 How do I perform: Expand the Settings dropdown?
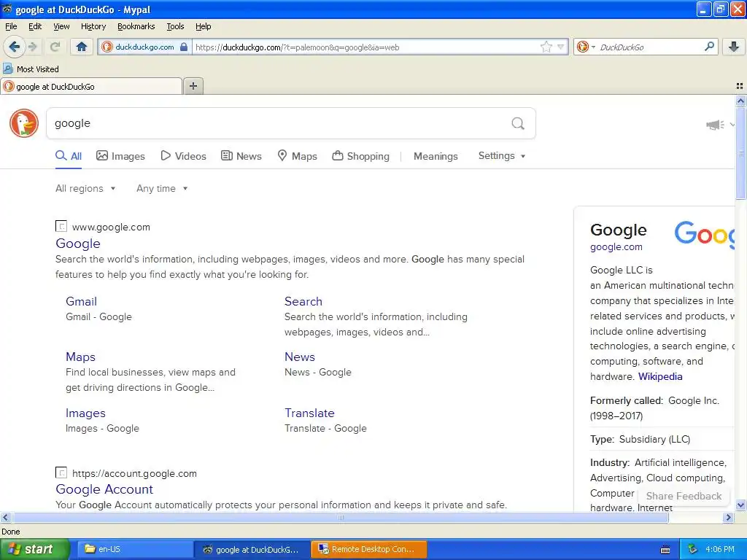[502, 156]
